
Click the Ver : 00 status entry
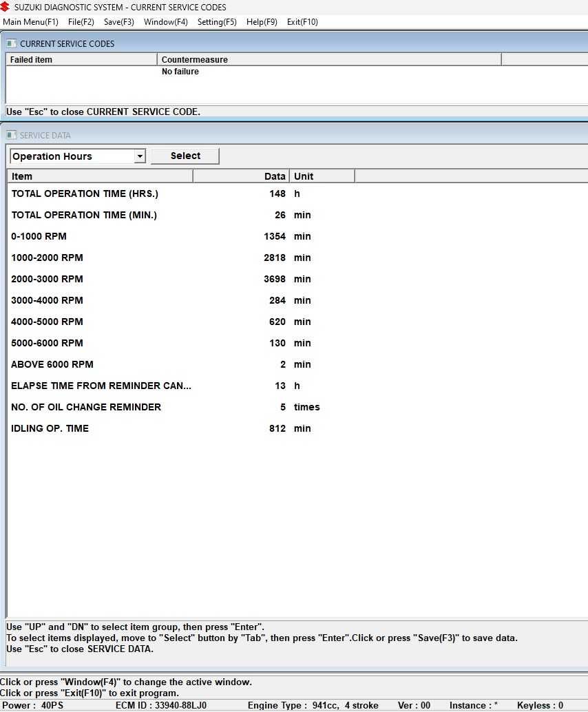point(414,706)
